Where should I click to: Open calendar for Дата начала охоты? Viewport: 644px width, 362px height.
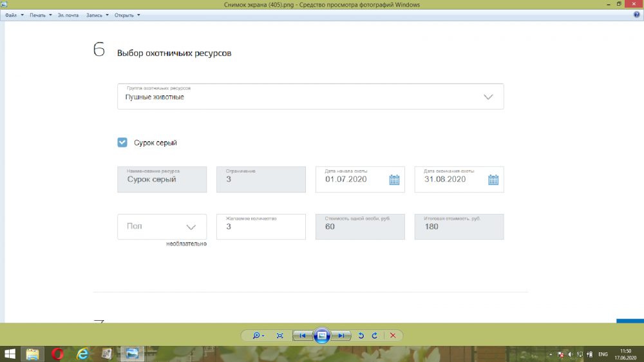(x=394, y=180)
